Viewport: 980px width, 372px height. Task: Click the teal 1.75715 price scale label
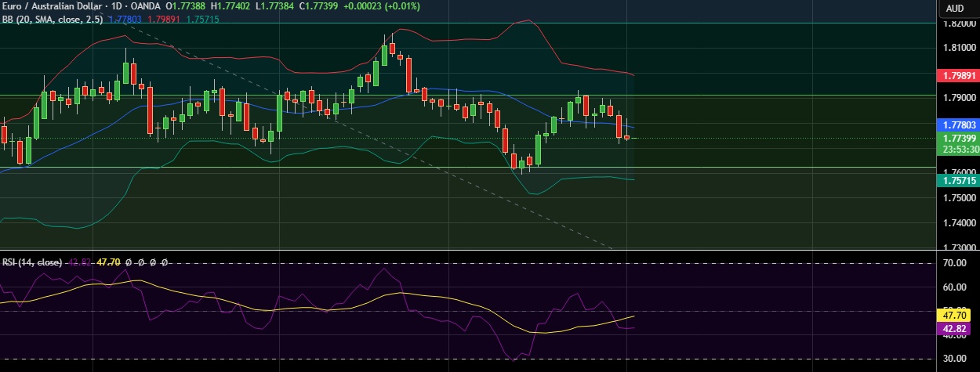tap(957, 180)
